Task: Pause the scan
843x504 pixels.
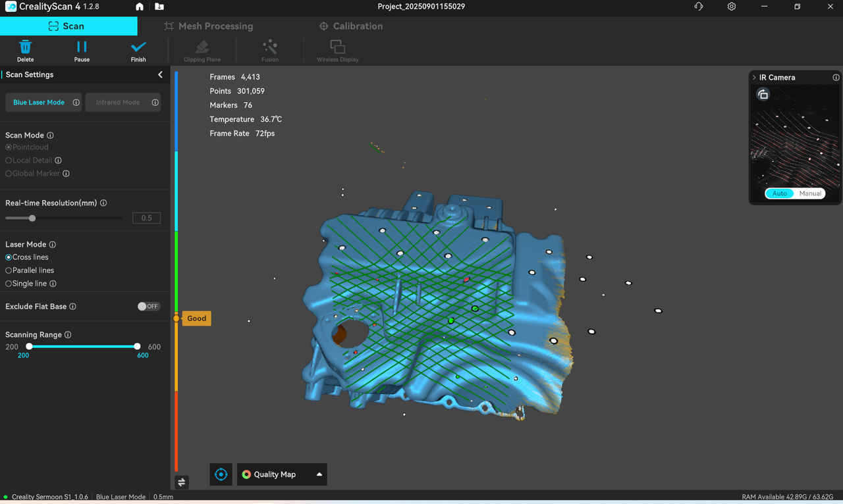Action: [82, 47]
